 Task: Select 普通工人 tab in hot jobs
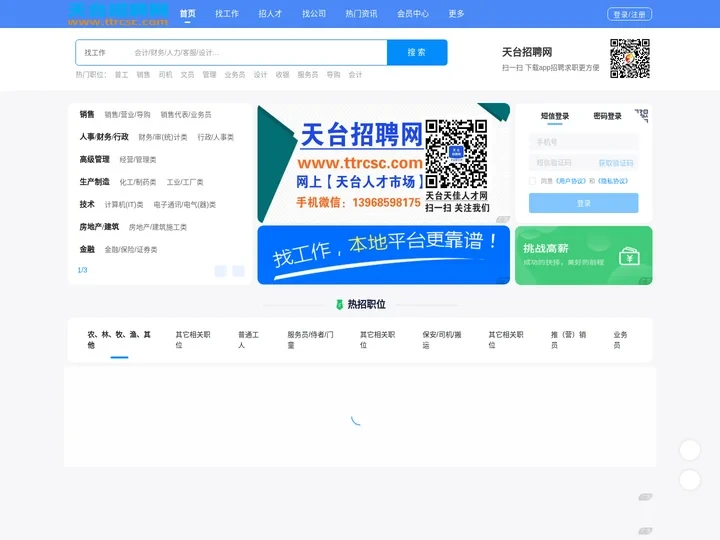(x=248, y=340)
